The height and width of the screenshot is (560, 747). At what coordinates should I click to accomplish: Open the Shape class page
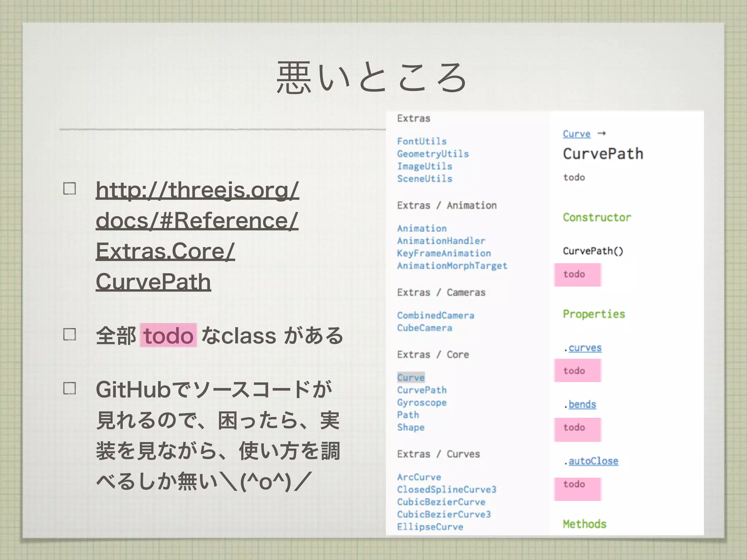click(x=411, y=427)
